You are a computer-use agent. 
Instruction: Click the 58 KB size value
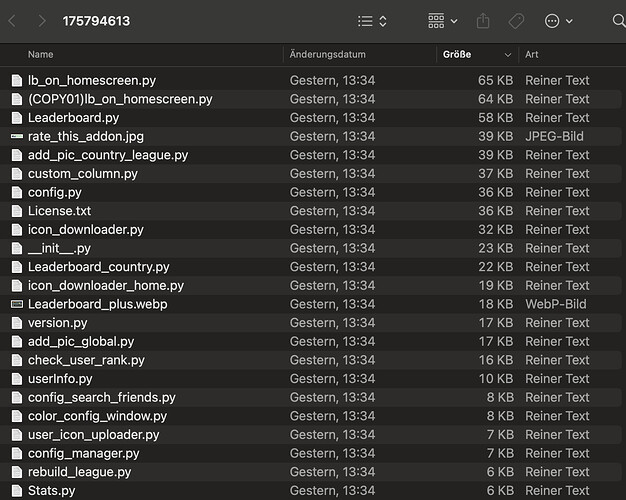coord(495,118)
